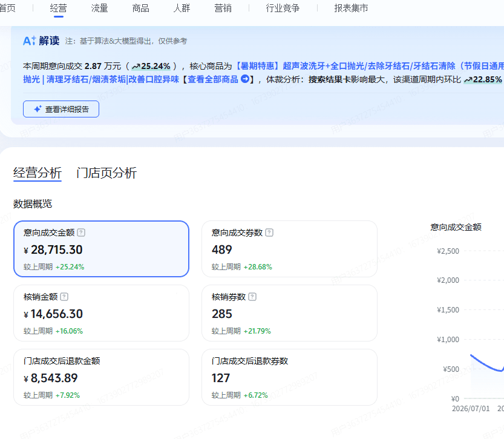Click the ¥ 28,715.30 value
The image size is (504, 439).
53,250
